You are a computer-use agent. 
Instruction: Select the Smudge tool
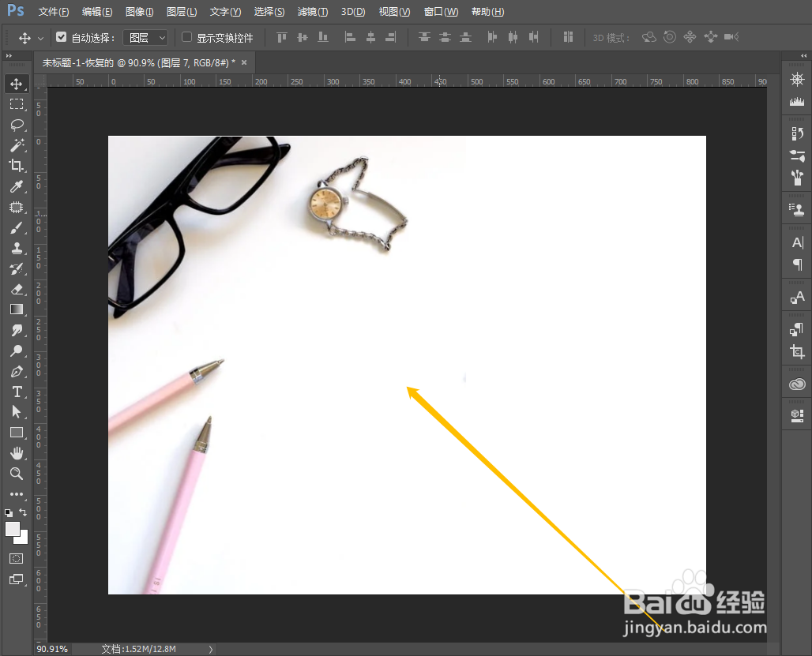tap(17, 330)
